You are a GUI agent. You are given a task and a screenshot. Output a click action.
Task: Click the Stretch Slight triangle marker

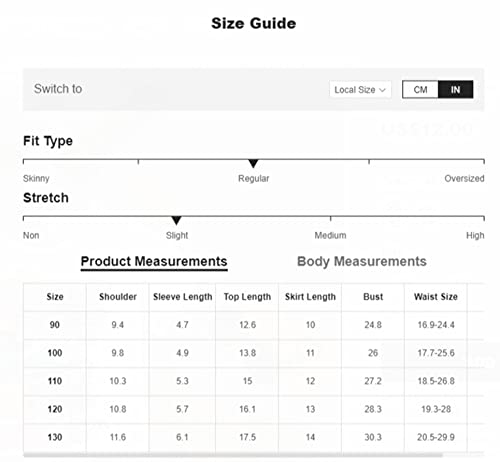[x=176, y=220]
